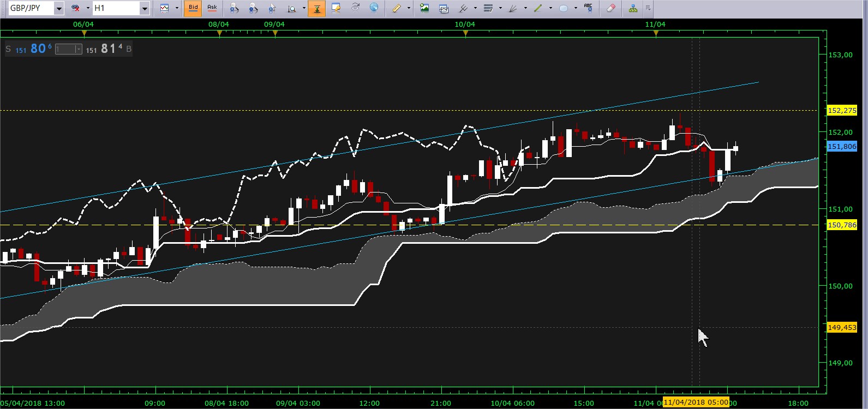Click the 05/04/2018 13:00 time axis label
868x409 pixels.
[x=33, y=403]
